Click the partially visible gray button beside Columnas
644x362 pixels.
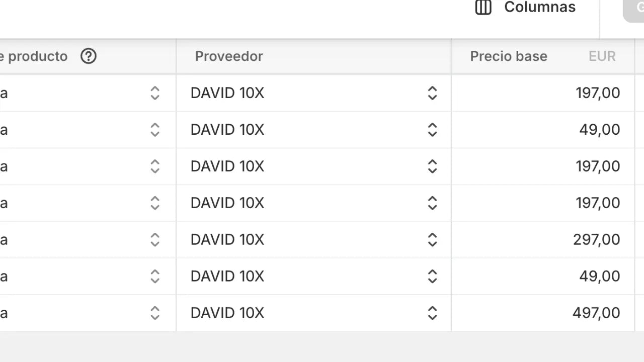[x=633, y=10]
